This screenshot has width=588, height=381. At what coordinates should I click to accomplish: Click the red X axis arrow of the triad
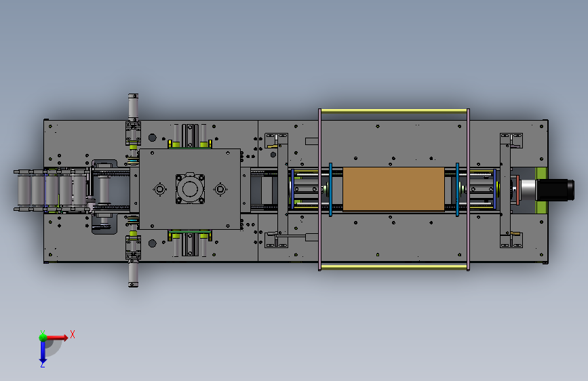tap(58, 338)
